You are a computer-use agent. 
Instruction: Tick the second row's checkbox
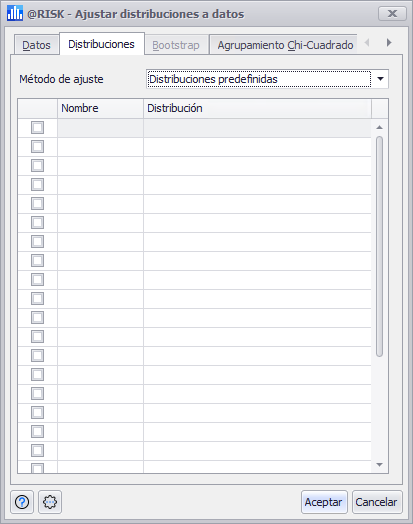pyautogui.click(x=37, y=146)
